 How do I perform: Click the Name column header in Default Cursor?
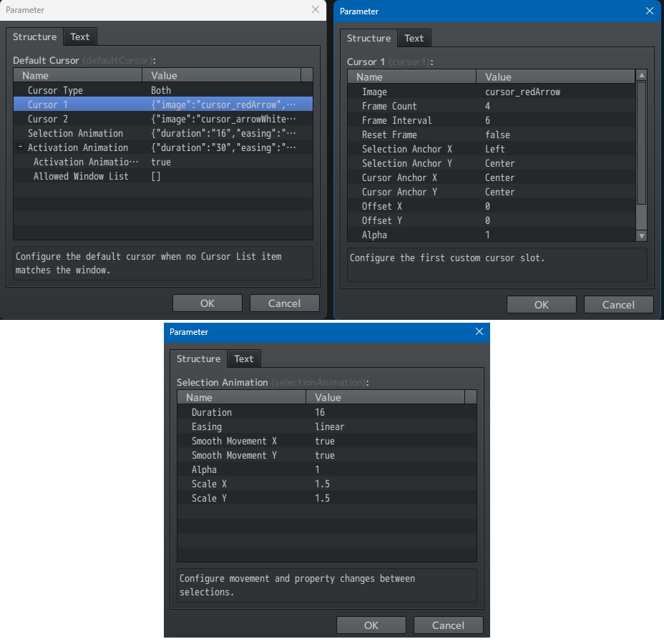[x=78, y=75]
